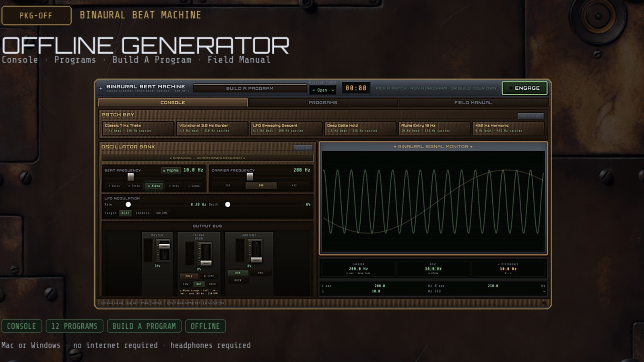Select Brown ambient noise
The width and height of the screenshot is (644, 362).
238,273
